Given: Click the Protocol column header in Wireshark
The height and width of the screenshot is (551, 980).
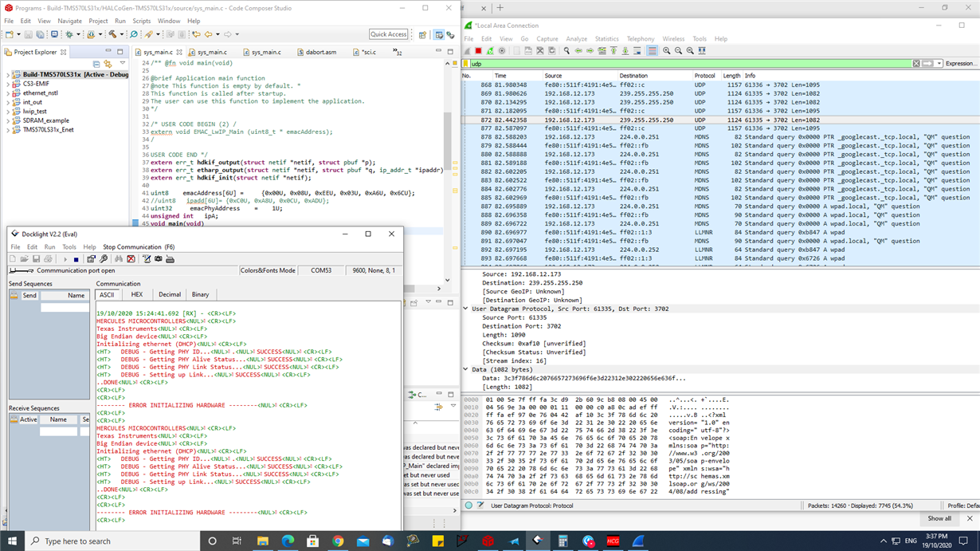Looking at the screenshot, I should click(704, 76).
